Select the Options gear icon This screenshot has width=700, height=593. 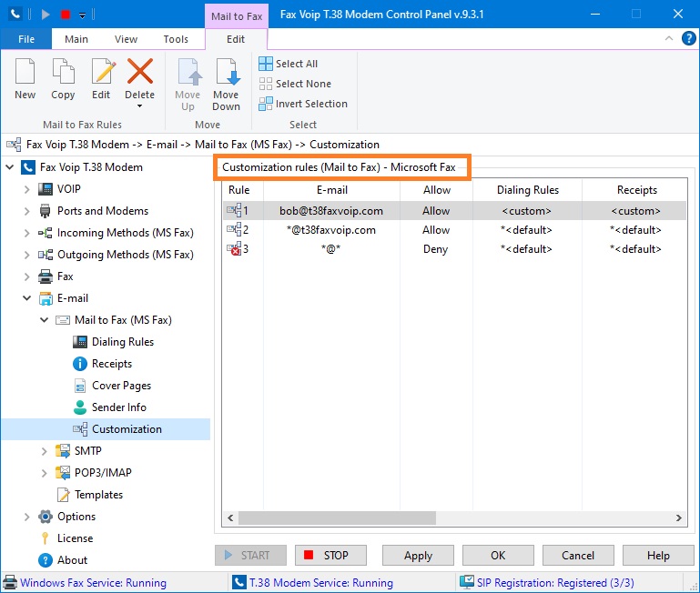(x=46, y=517)
